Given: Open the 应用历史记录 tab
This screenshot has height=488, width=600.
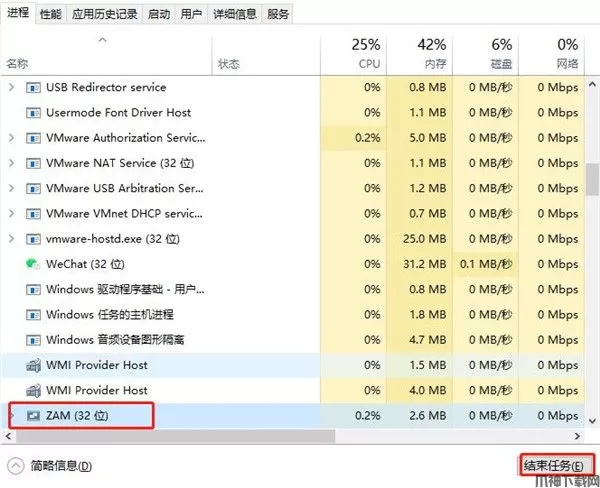Looking at the screenshot, I should click(x=104, y=15).
